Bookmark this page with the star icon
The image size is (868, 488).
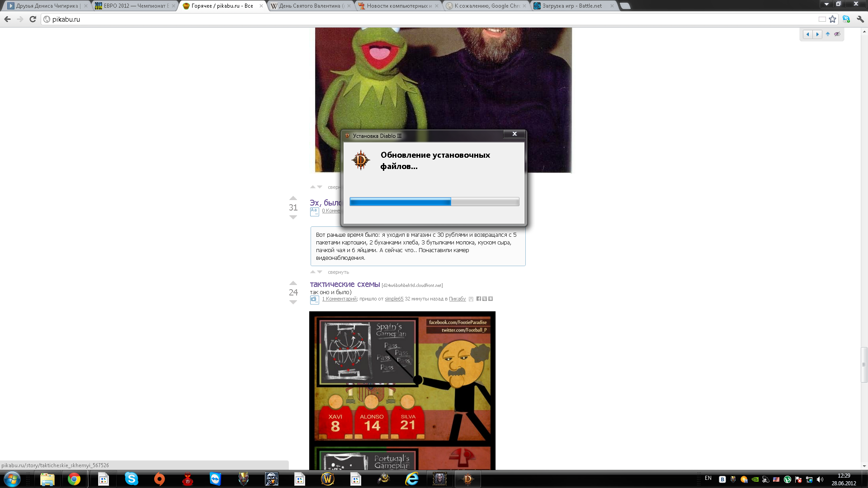[832, 19]
